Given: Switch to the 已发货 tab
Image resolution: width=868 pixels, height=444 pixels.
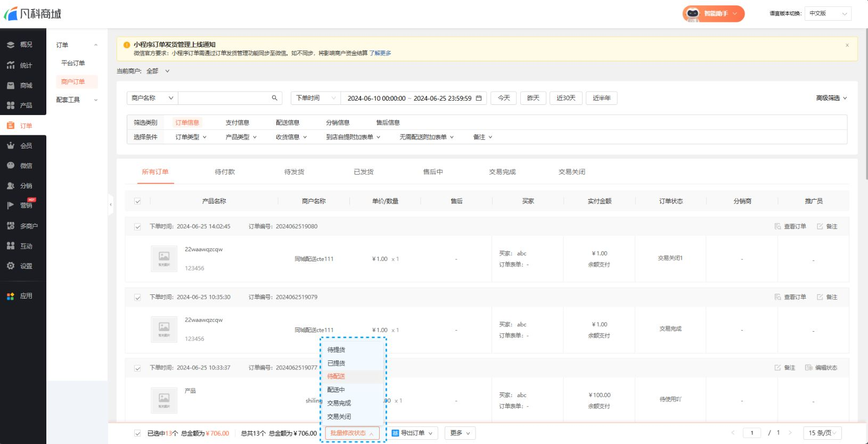Looking at the screenshot, I should click(x=364, y=172).
